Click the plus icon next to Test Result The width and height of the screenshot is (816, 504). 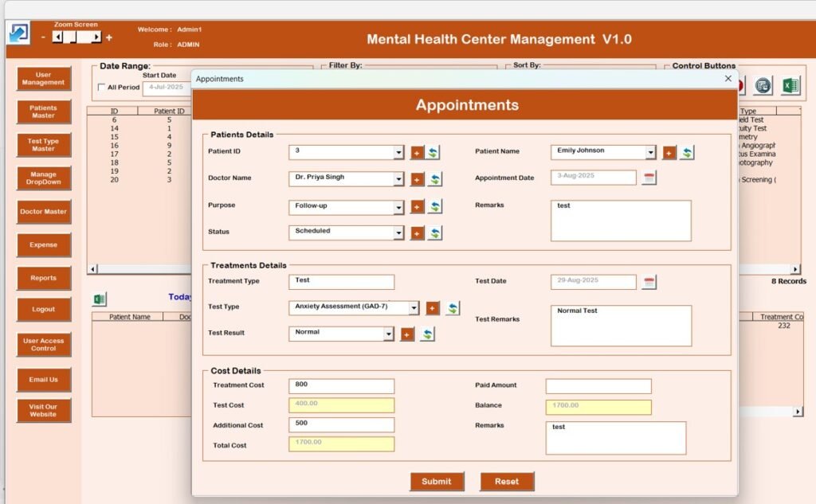pos(407,334)
